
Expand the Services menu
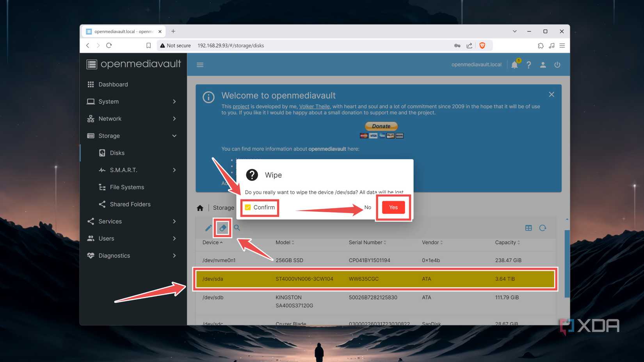(133, 221)
